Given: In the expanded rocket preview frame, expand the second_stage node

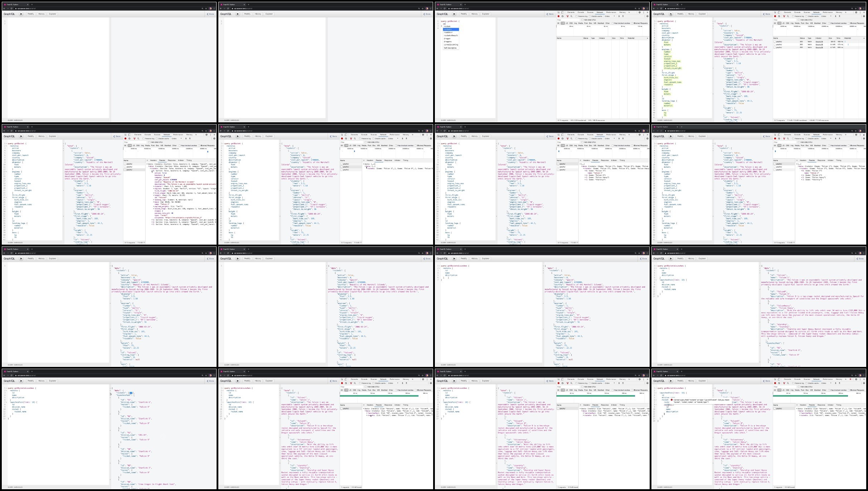Looking at the screenshot, I should (154, 209).
